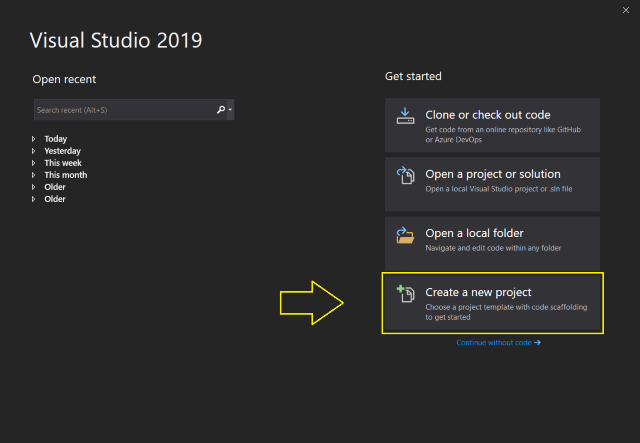Click the Open a local folder icon

pos(405,235)
